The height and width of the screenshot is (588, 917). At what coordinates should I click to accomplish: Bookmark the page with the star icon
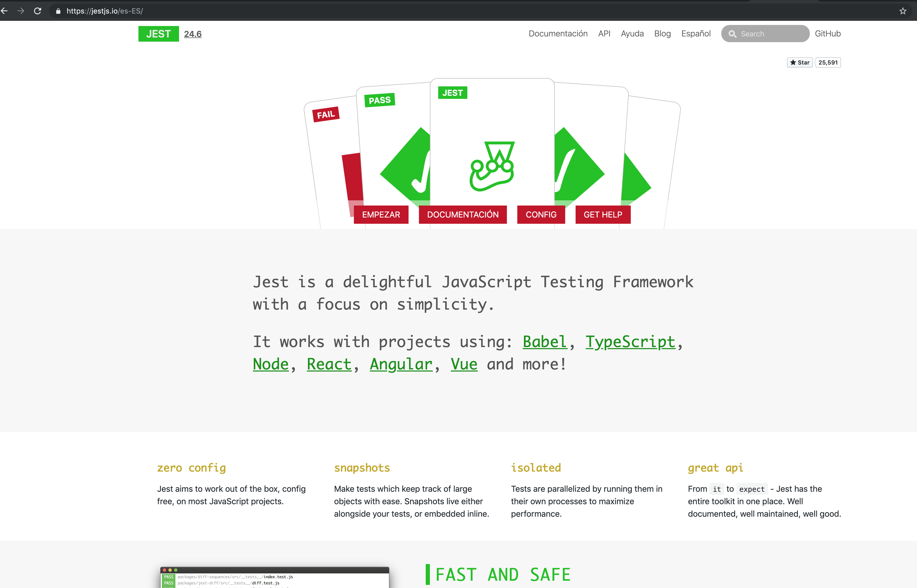pos(902,11)
